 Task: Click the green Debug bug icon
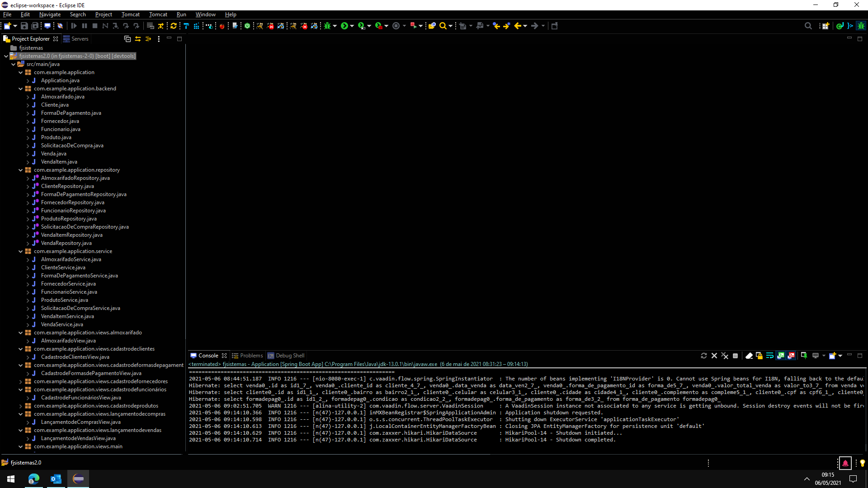pyautogui.click(x=327, y=26)
